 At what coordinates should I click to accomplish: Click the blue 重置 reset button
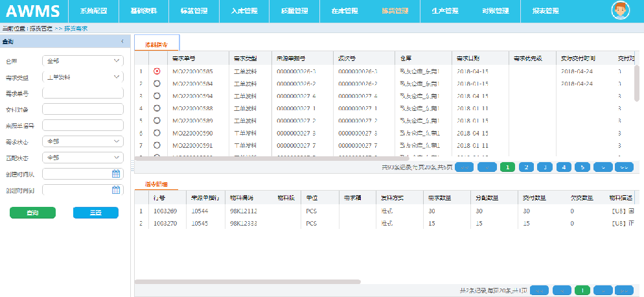click(x=96, y=213)
